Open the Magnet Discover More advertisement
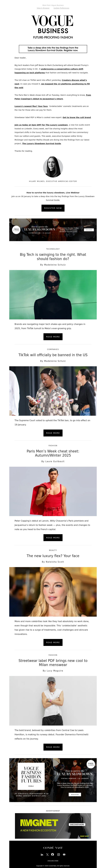Viewport: 106px width, 868px height. pos(53,826)
